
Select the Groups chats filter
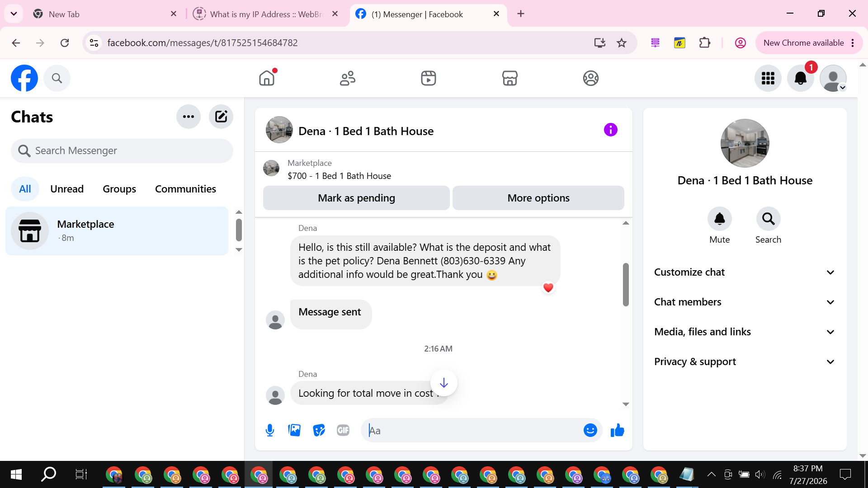[119, 189]
